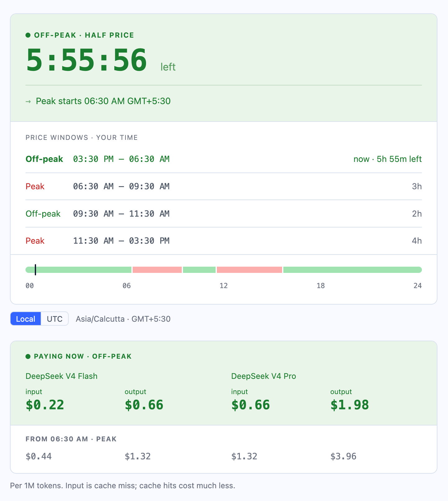Click the '18' hour label under the timeline

(321, 286)
